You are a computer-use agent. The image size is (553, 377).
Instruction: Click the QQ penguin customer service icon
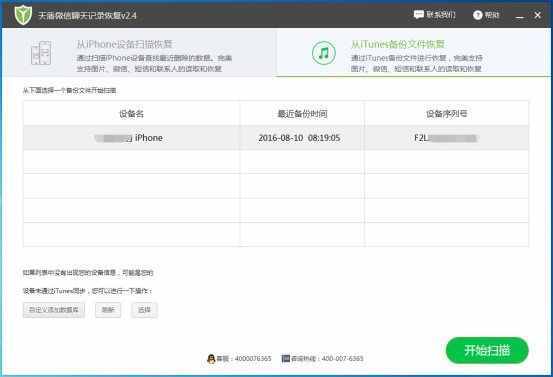[211, 359]
